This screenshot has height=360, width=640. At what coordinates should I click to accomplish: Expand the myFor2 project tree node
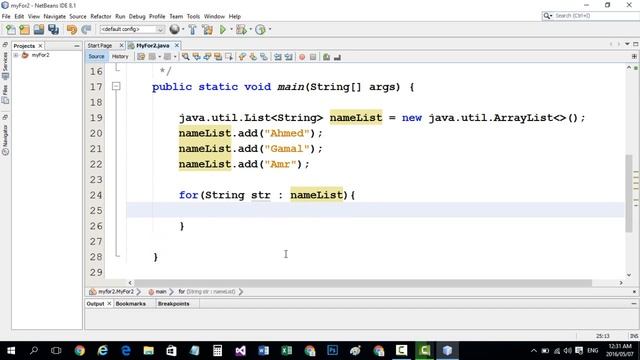pos(16,55)
